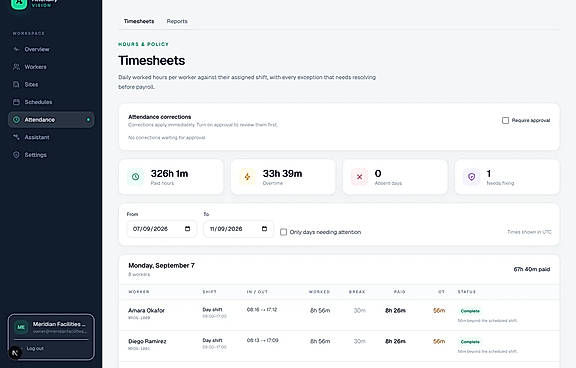This screenshot has height=368, width=576.
Task: Click the To date field 11/09/2026
Action: pyautogui.click(x=238, y=229)
